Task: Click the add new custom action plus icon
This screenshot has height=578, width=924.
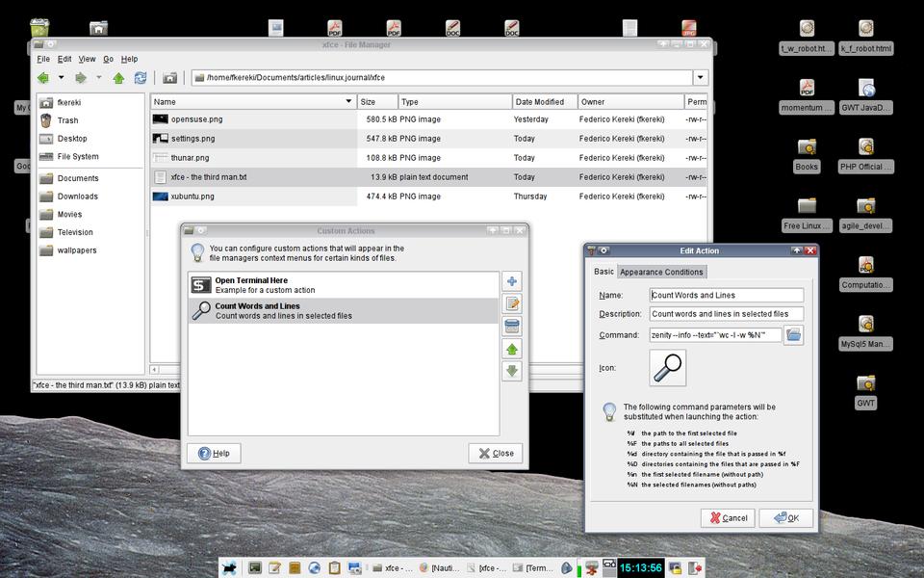Action: (x=512, y=281)
